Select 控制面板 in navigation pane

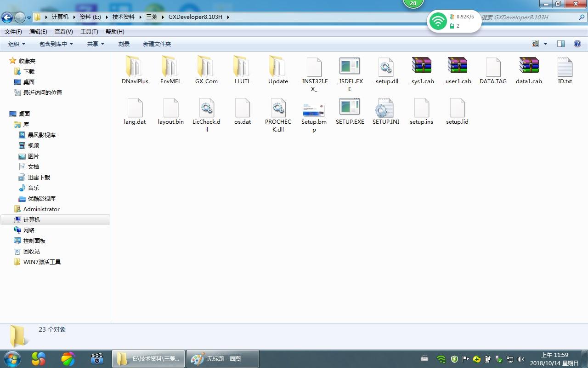pos(34,241)
